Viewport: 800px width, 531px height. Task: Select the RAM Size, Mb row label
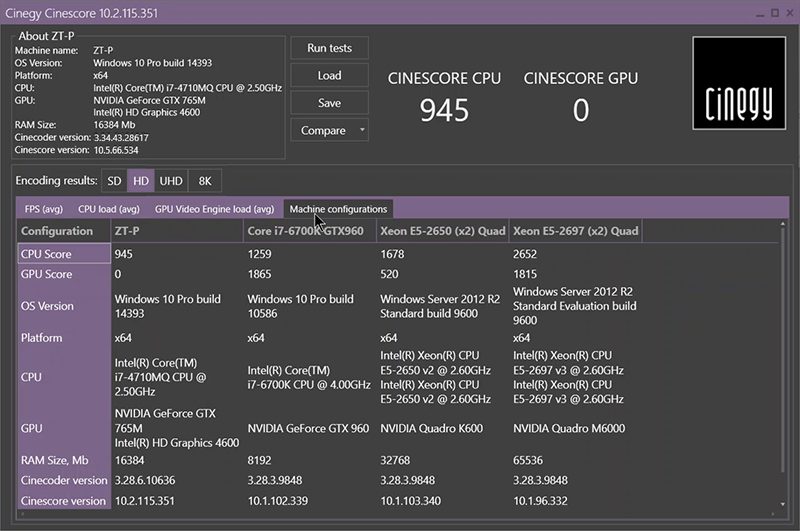coord(64,460)
